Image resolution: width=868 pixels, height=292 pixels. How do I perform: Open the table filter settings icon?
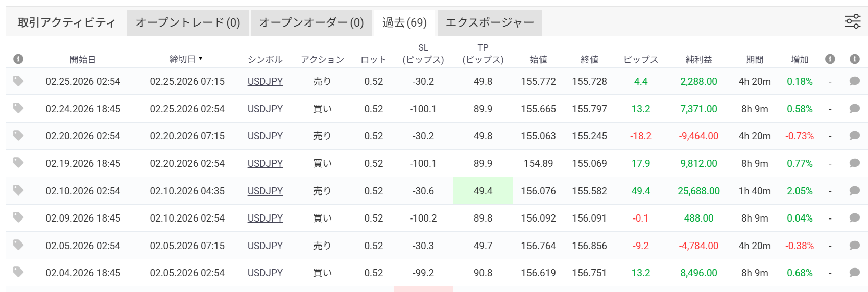pos(852,21)
